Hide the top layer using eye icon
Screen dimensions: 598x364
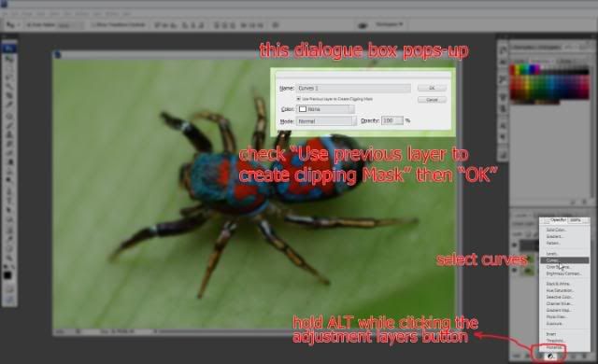coord(515,245)
